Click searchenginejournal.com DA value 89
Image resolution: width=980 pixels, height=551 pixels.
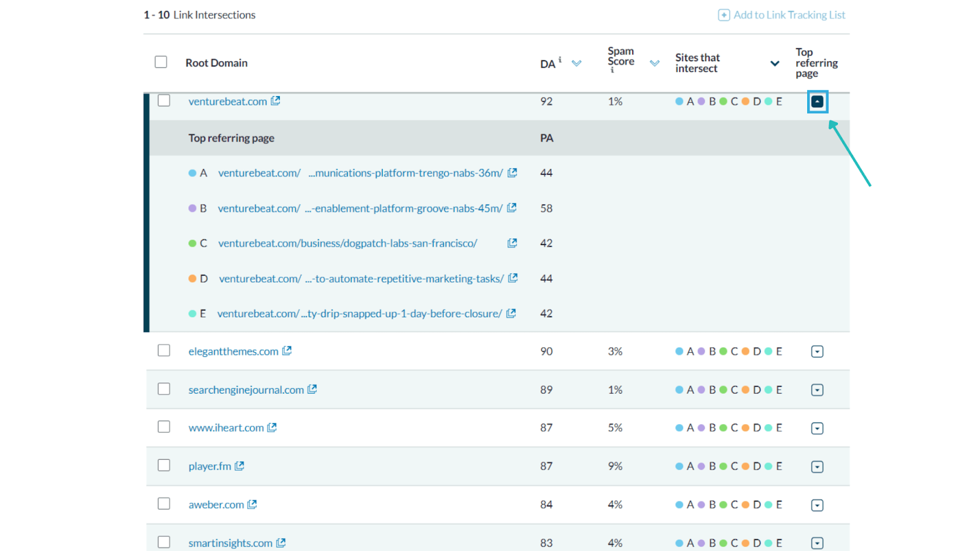click(x=546, y=390)
